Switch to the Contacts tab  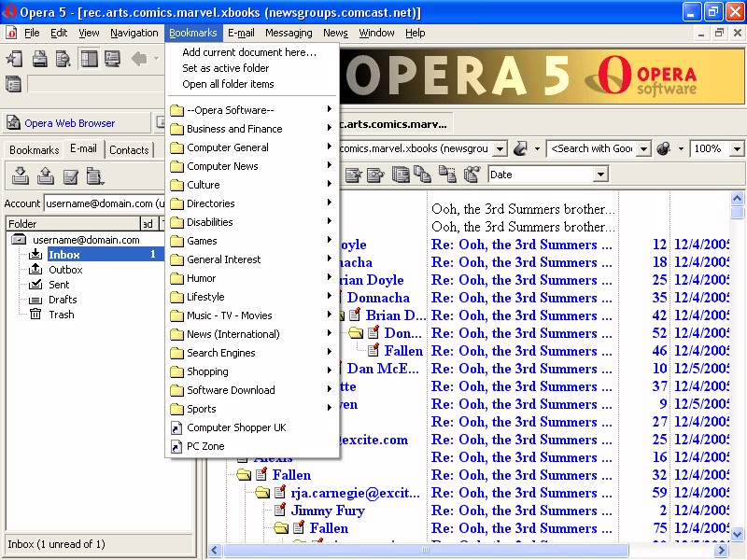pos(129,150)
